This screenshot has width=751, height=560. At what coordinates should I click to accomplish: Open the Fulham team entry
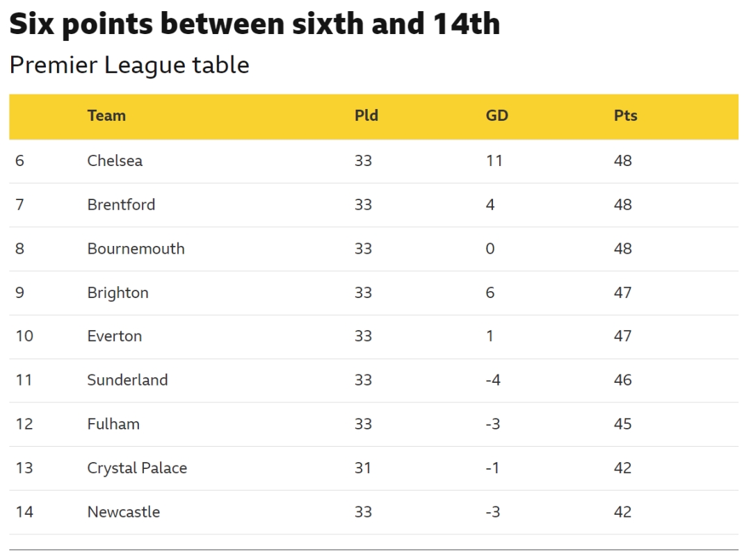click(113, 424)
